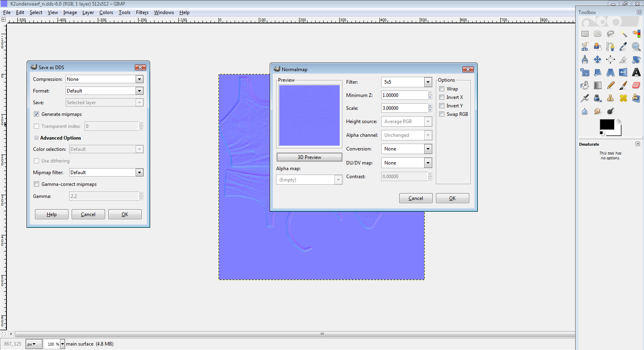Click Help in the Save as DDS dialog

[x=52, y=214]
